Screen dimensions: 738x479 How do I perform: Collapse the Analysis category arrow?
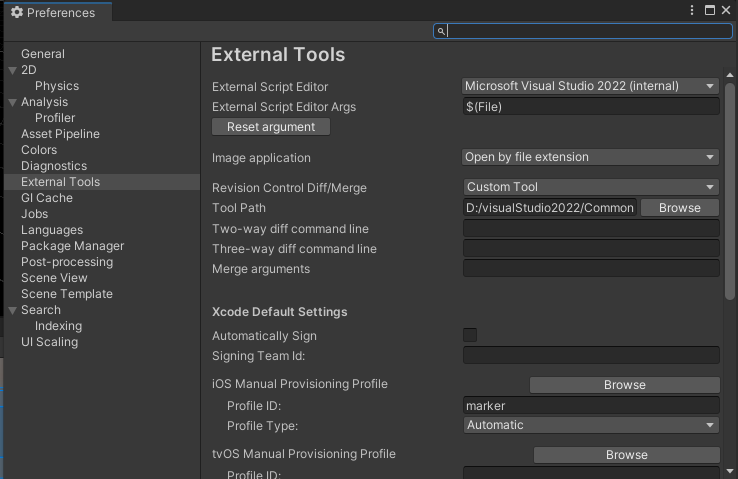[12, 102]
